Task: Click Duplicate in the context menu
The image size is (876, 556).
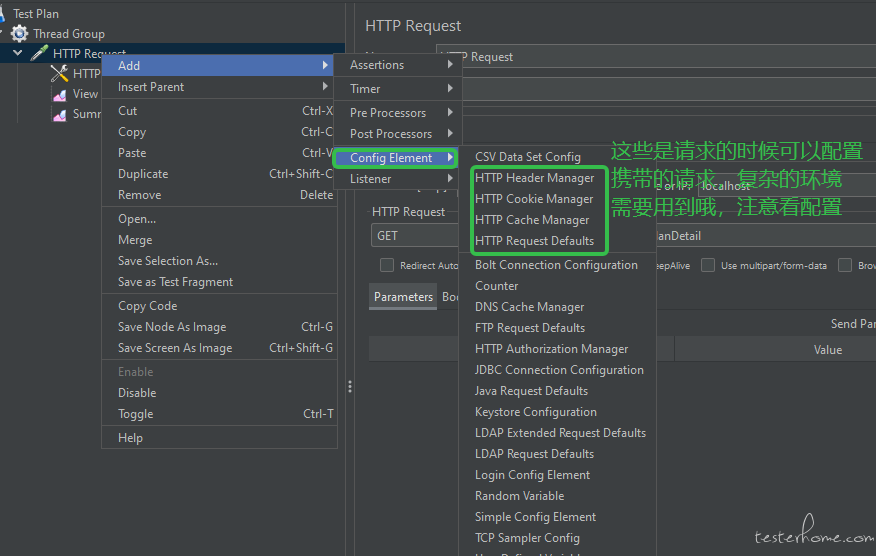Action: [x=143, y=174]
